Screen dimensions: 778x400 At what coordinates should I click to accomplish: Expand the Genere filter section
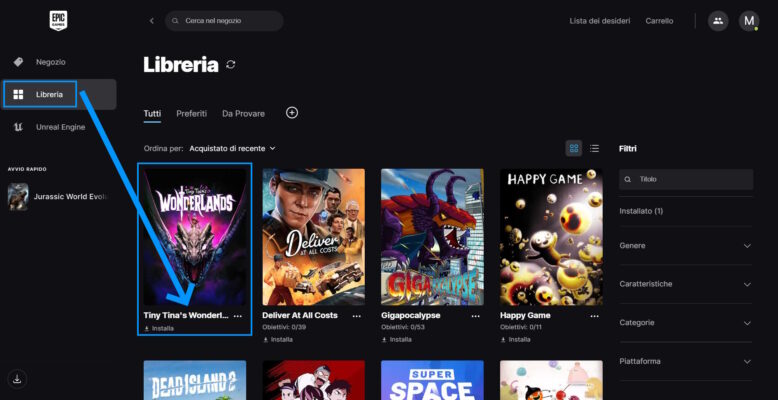(x=685, y=245)
